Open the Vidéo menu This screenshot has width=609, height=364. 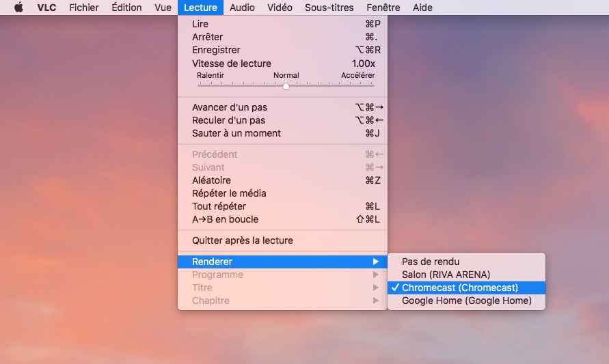[280, 8]
